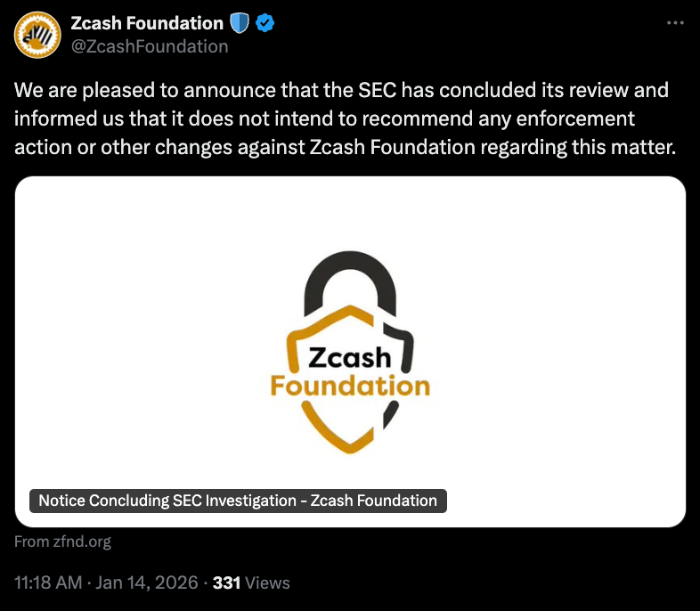Click the first line announcing SEC review
700x611 pixels.
coord(341,91)
